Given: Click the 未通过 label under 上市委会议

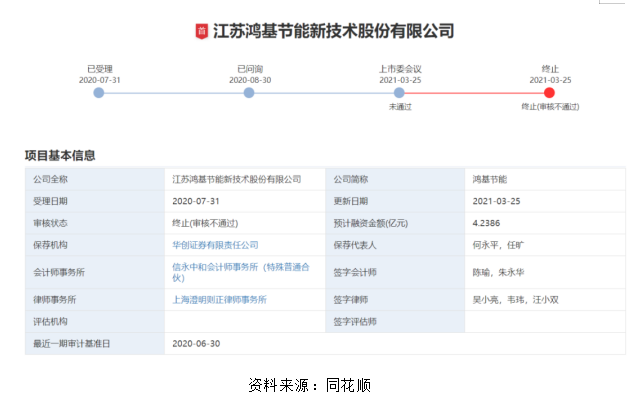Looking at the screenshot, I should click(400, 107).
